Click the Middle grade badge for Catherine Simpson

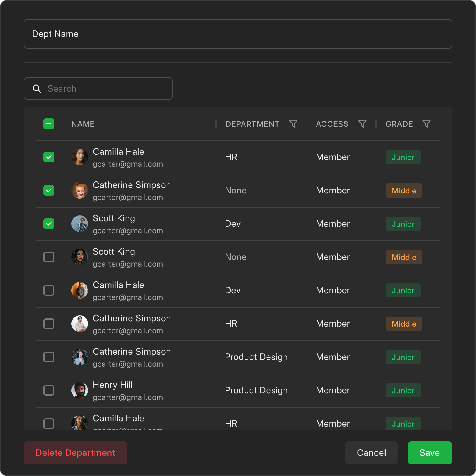click(404, 191)
